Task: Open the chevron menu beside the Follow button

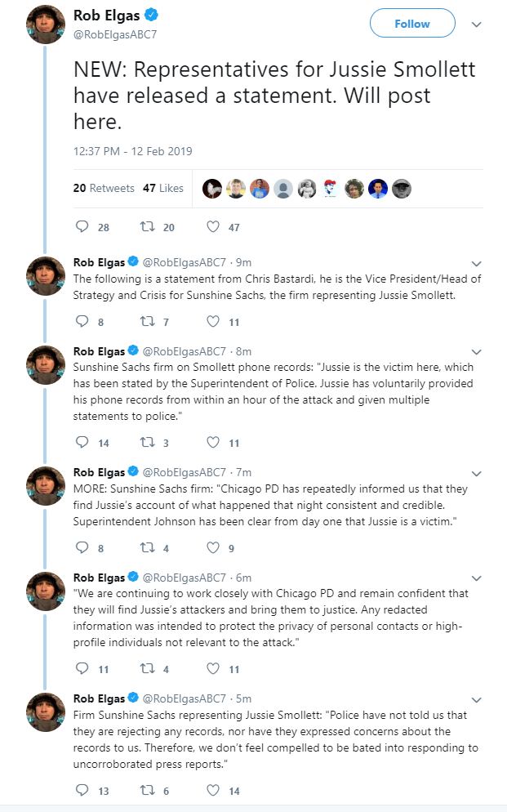Action: [477, 25]
